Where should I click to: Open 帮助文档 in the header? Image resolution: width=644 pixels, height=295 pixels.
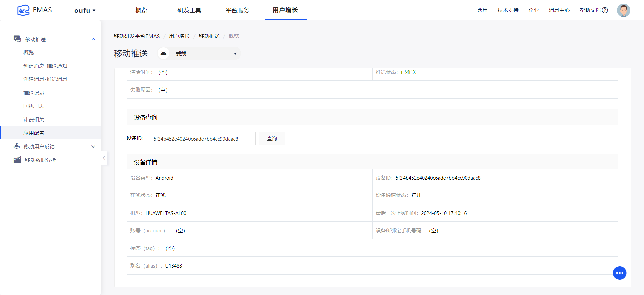pyautogui.click(x=590, y=10)
